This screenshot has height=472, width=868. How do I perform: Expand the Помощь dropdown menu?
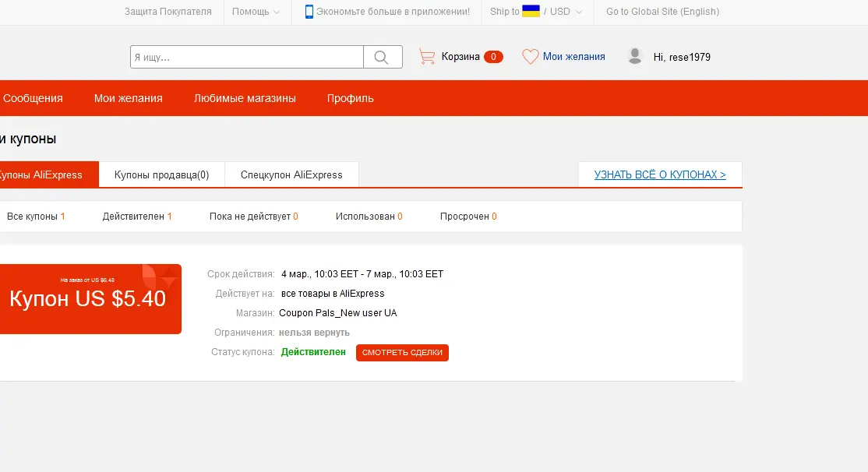coord(256,12)
